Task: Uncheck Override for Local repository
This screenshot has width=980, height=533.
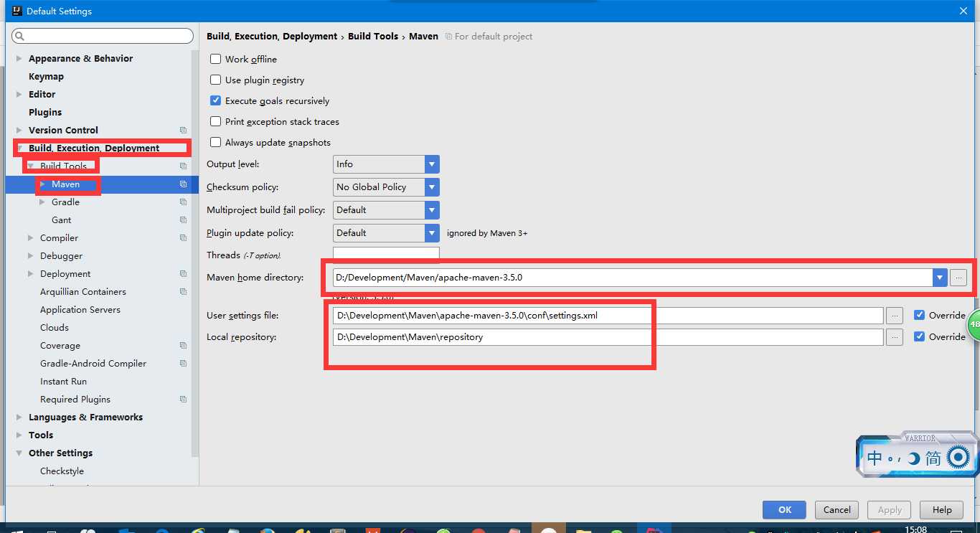Action: point(919,336)
